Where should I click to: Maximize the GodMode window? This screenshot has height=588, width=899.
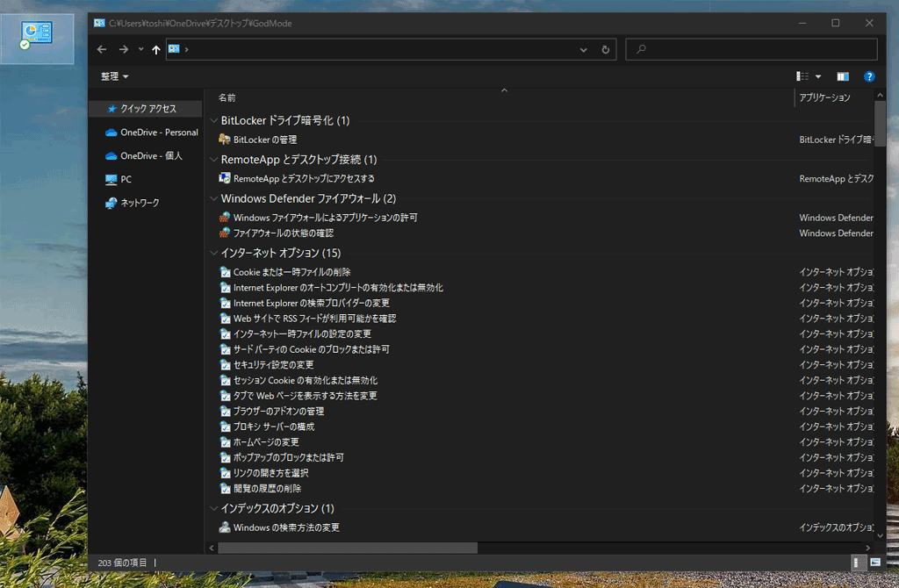point(836,23)
